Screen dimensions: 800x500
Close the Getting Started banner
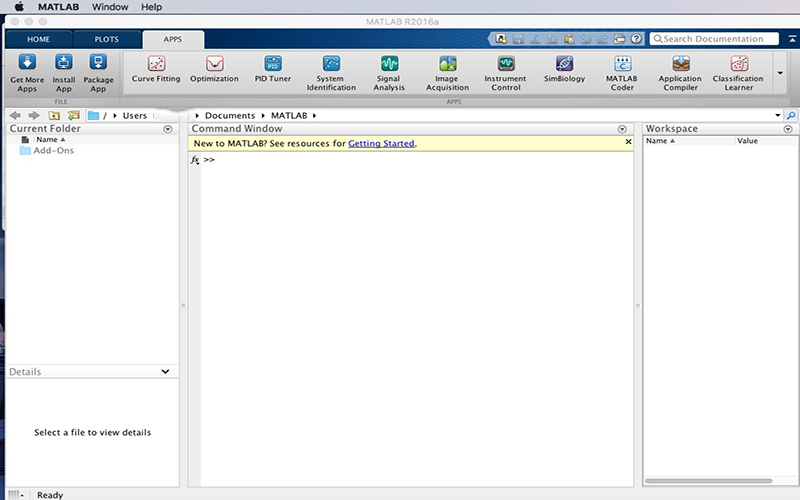(x=628, y=142)
